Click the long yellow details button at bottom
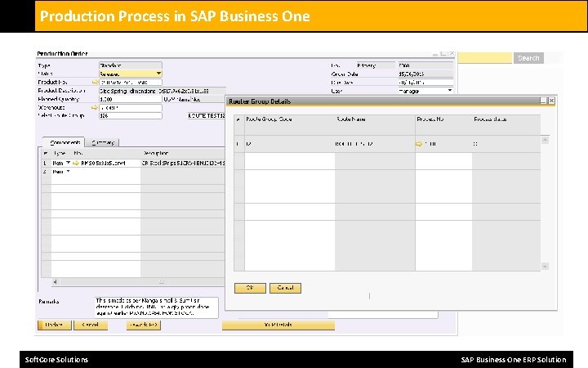This screenshot has width=588, height=368. tap(278, 325)
